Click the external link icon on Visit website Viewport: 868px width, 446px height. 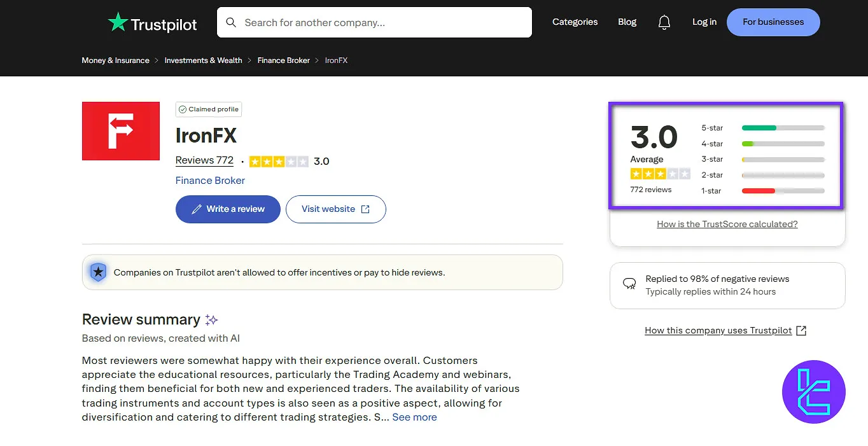coord(365,209)
